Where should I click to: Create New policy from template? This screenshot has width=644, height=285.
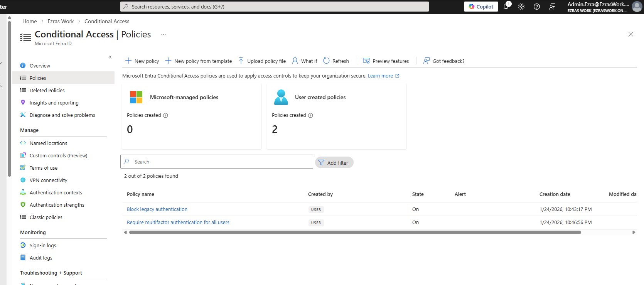[199, 61]
